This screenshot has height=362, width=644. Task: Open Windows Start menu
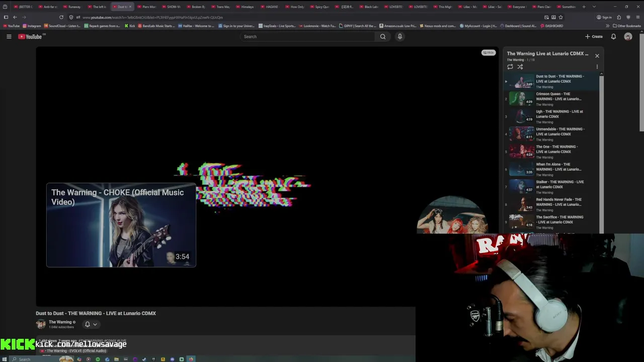coord(5,359)
